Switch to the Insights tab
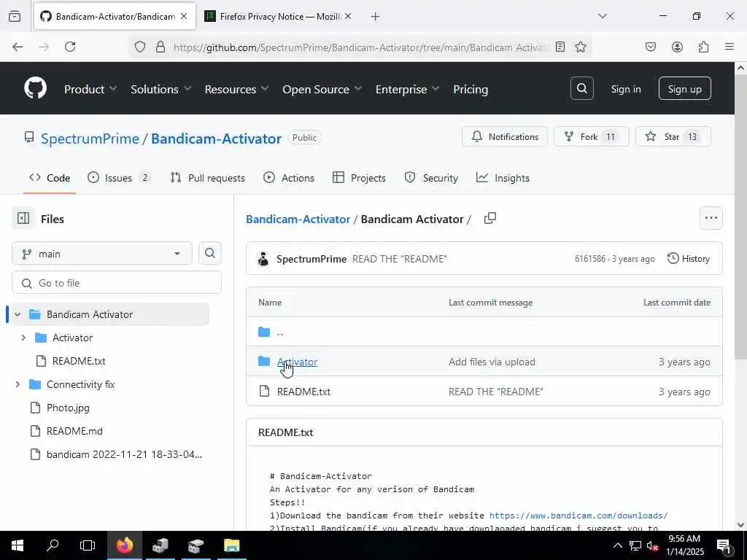Image resolution: width=747 pixels, height=560 pixels. tap(503, 178)
